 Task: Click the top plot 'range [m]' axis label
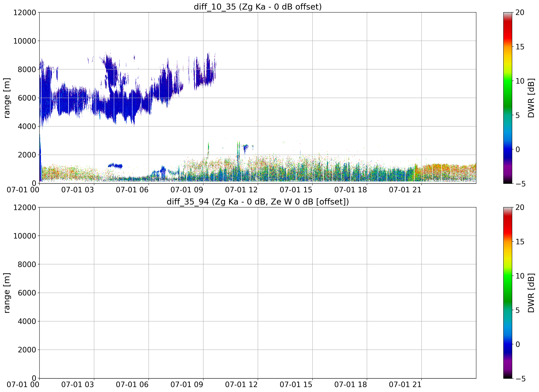tap(7, 98)
